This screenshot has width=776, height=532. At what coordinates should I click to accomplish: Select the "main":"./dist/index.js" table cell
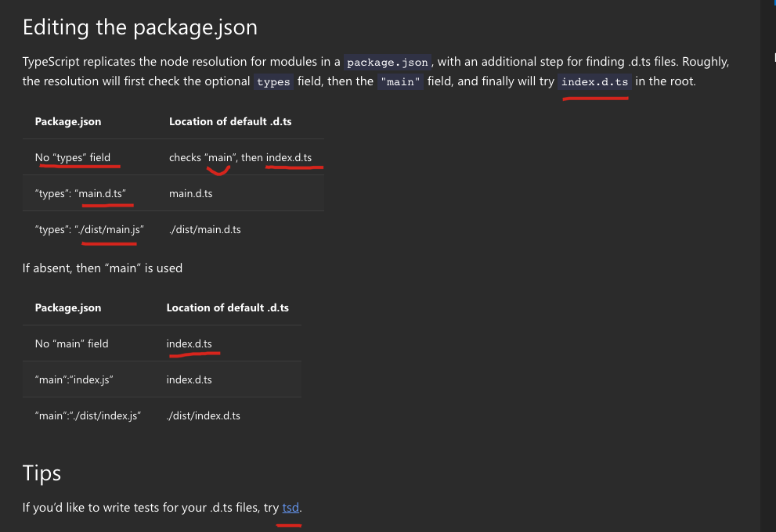[88, 415]
